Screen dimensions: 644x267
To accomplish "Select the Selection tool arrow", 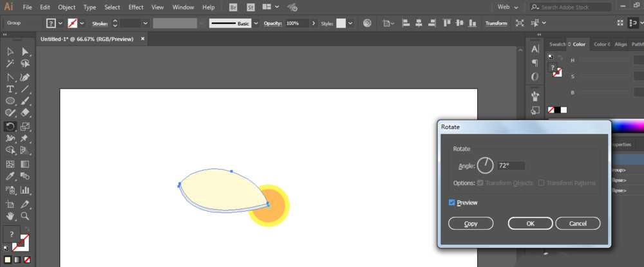I will pyautogui.click(x=10, y=51).
